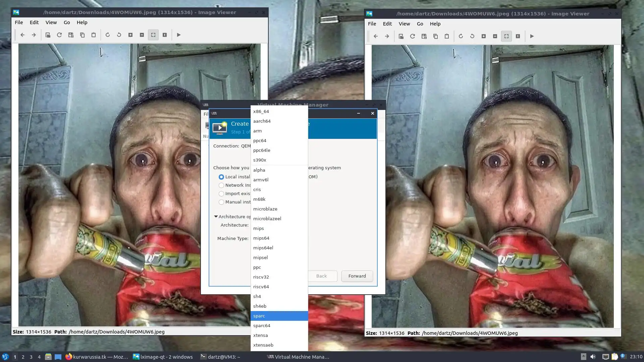This screenshot has height=362, width=644.
Task: Select Network Install radio button
Action: (221, 185)
